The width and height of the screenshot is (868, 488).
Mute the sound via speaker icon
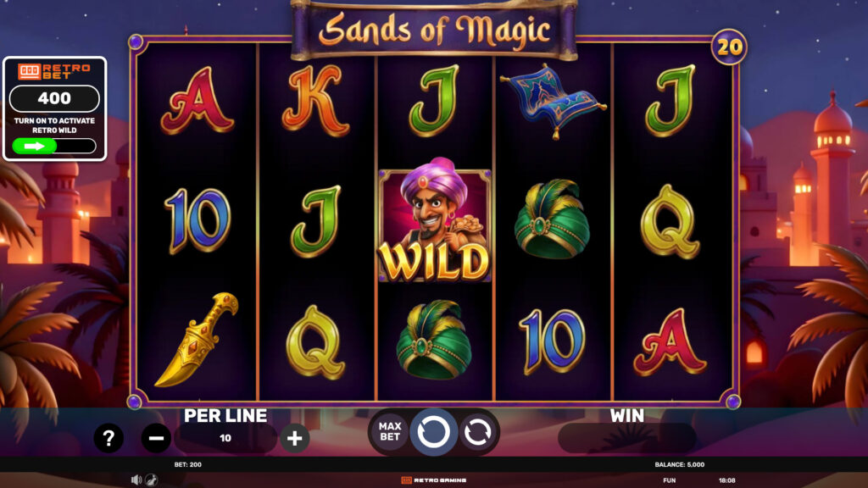coord(136,480)
